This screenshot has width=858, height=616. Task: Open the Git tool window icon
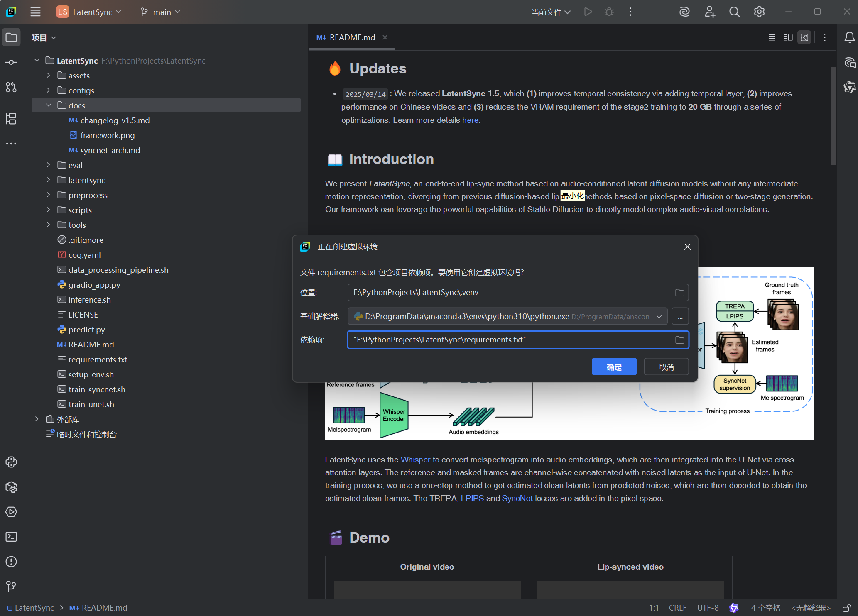coord(11,586)
